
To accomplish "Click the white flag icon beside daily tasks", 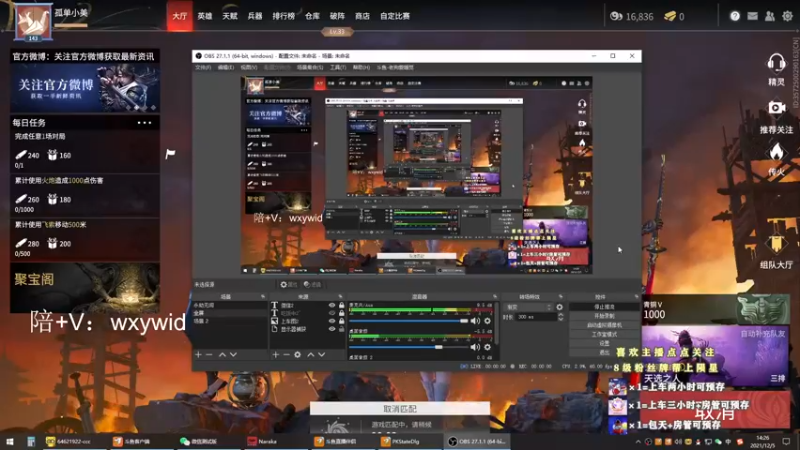I will [170, 153].
